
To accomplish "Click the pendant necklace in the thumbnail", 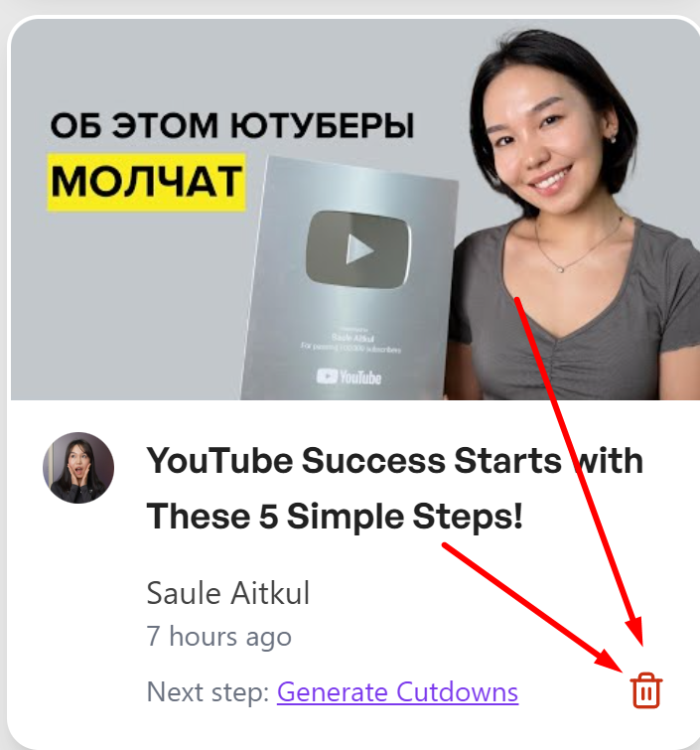I will (561, 269).
